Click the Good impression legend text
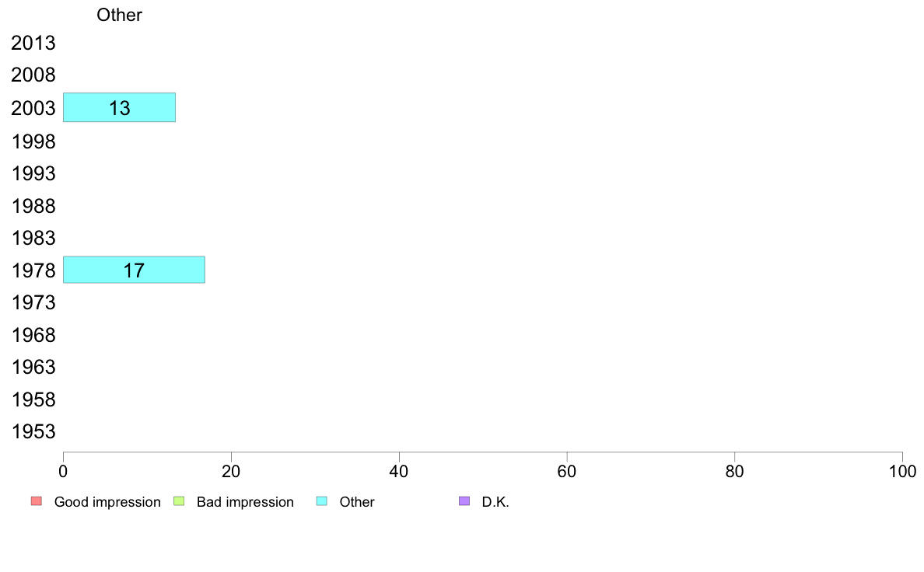924x572 pixels. [x=107, y=502]
